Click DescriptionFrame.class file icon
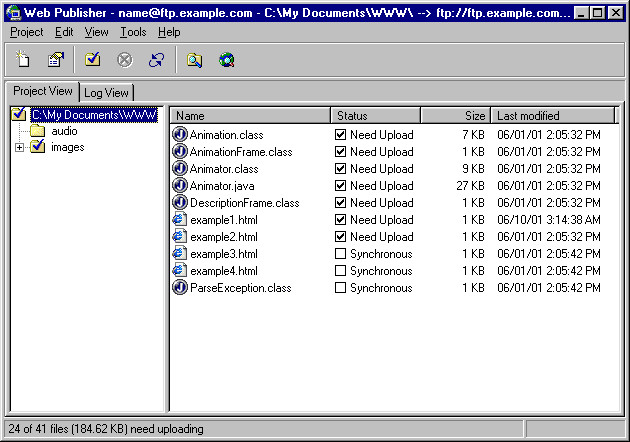The height and width of the screenshot is (442, 630). (x=180, y=202)
